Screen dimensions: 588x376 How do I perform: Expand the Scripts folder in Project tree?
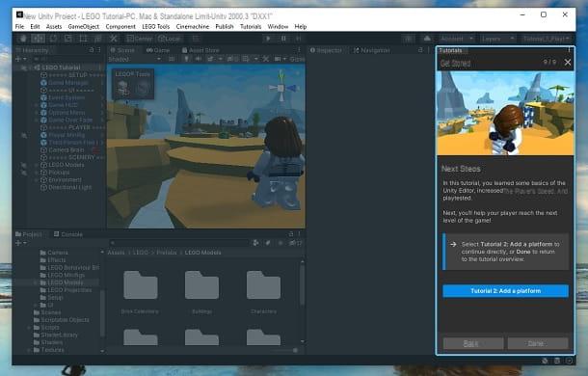click(x=29, y=328)
